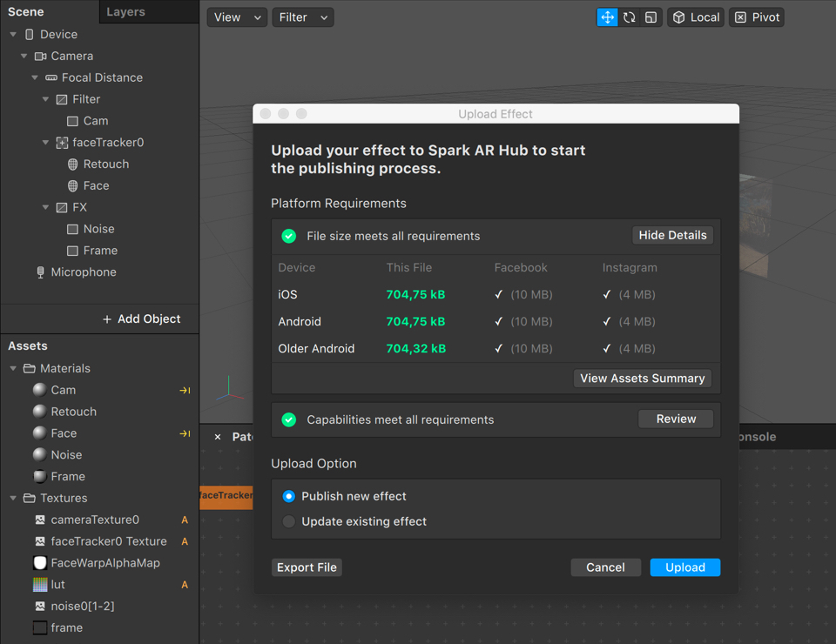Collapse the Materials folder
This screenshot has width=836, height=644.
13,368
